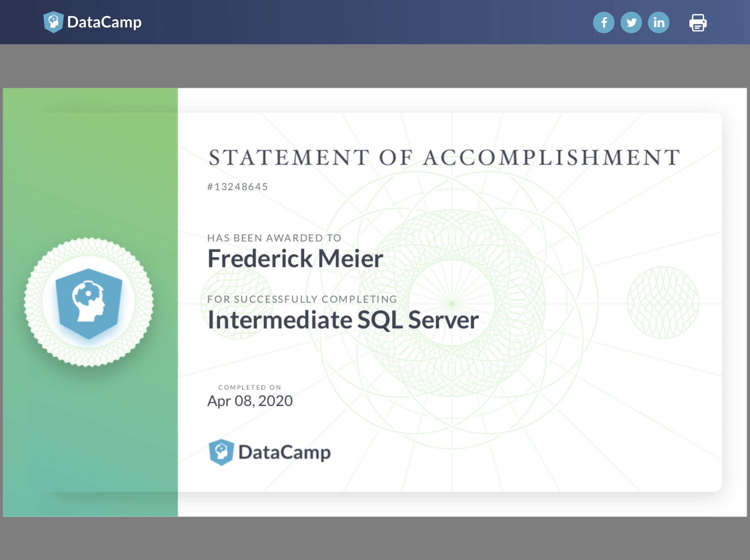
Task: Click the small guilloche circle at right
Action: (x=663, y=302)
